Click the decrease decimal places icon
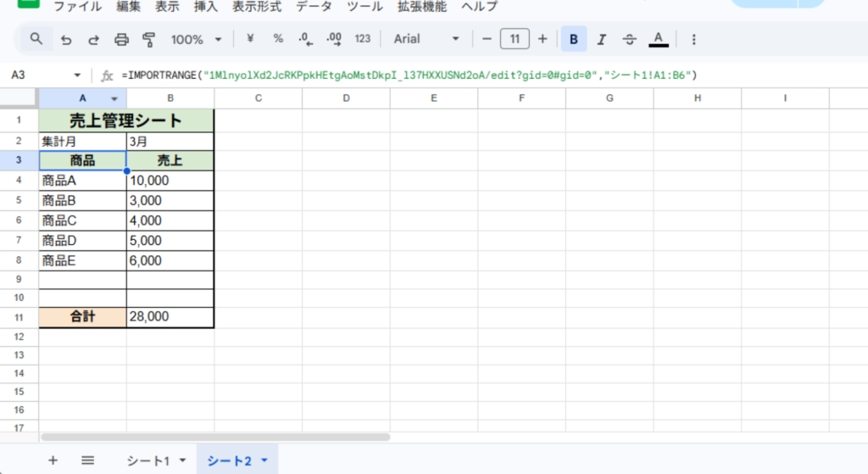The width and height of the screenshot is (868, 474). [306, 39]
